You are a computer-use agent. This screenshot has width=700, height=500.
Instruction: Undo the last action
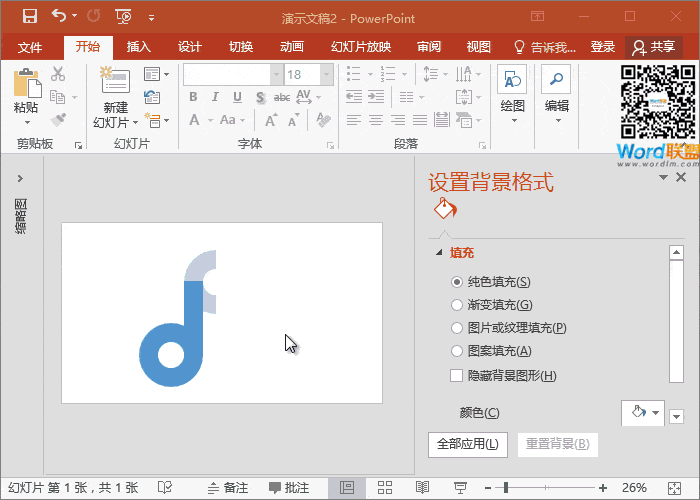click(x=58, y=16)
